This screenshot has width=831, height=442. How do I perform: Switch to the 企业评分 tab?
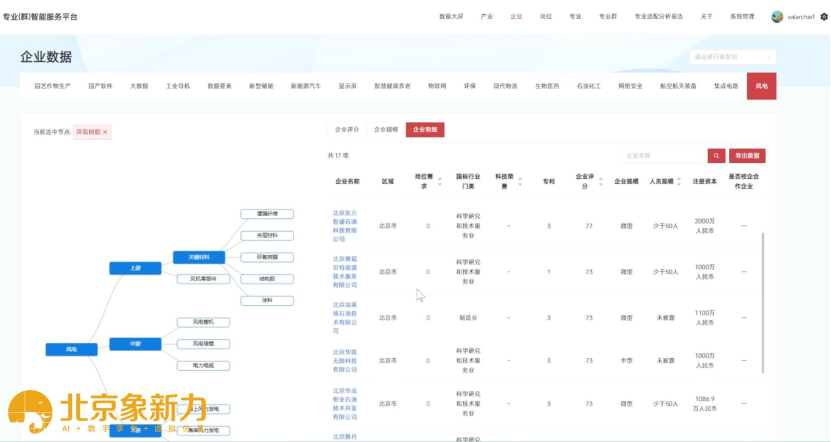click(347, 130)
